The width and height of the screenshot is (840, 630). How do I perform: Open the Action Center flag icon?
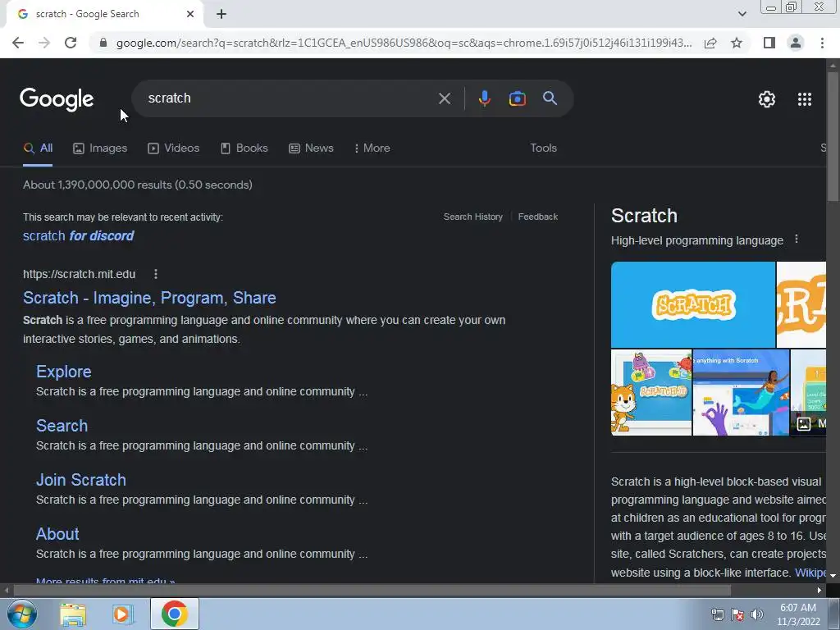coord(737,614)
